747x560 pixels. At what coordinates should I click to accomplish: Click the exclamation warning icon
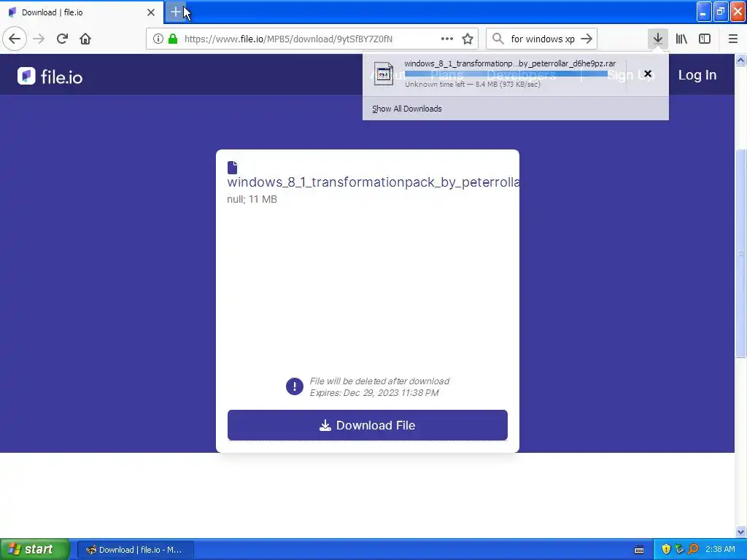pyautogui.click(x=295, y=386)
